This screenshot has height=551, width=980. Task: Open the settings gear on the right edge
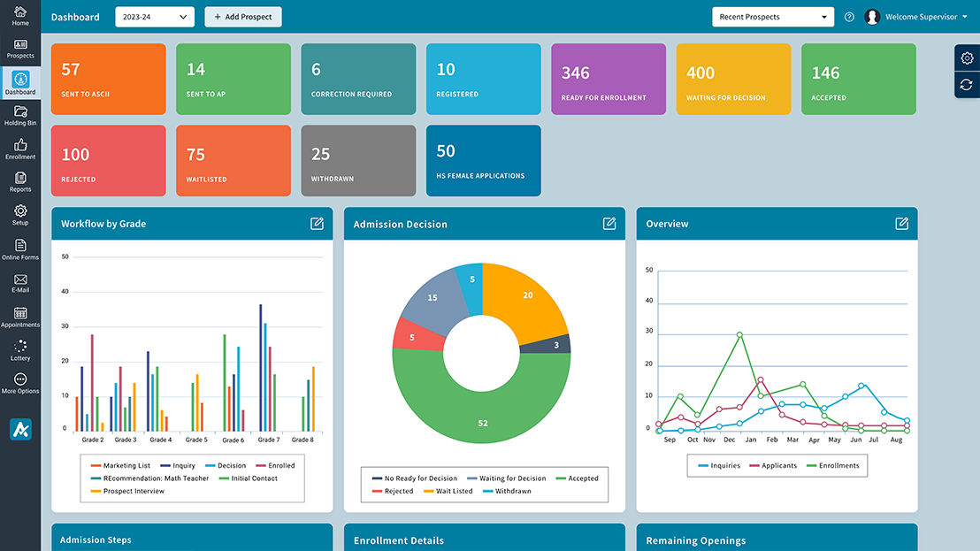(x=967, y=57)
